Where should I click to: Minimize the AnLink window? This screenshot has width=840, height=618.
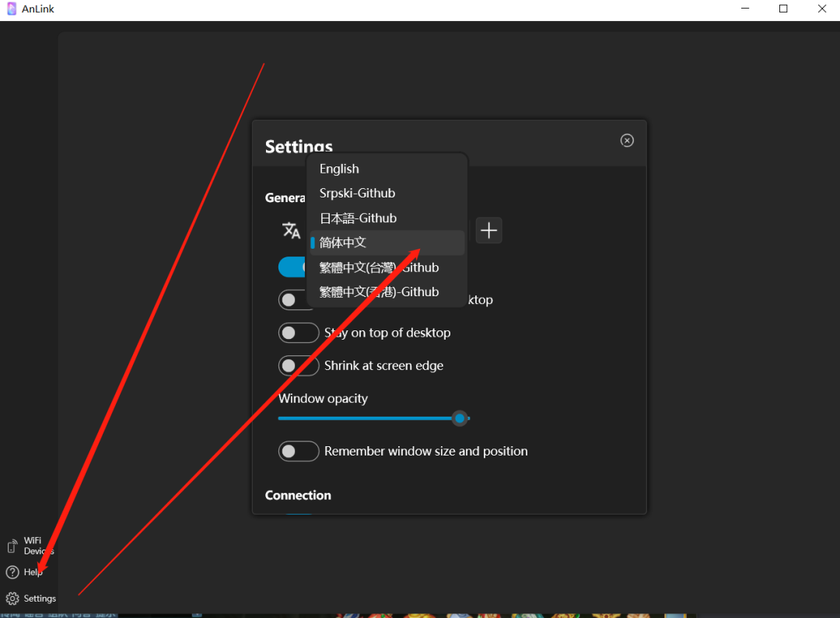point(744,9)
